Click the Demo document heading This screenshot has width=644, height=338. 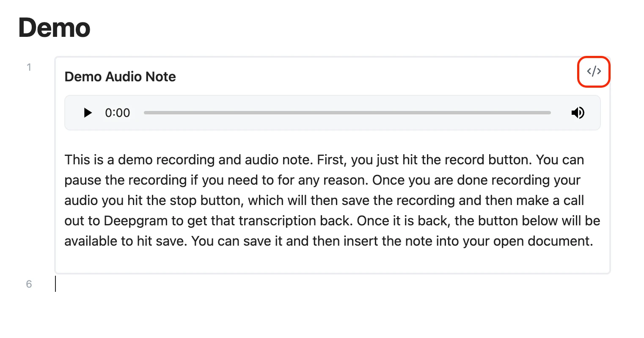coord(54,27)
